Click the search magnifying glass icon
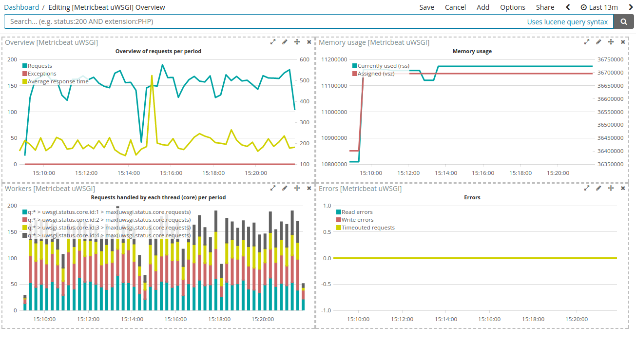This screenshot has height=364, width=636. 624,21
